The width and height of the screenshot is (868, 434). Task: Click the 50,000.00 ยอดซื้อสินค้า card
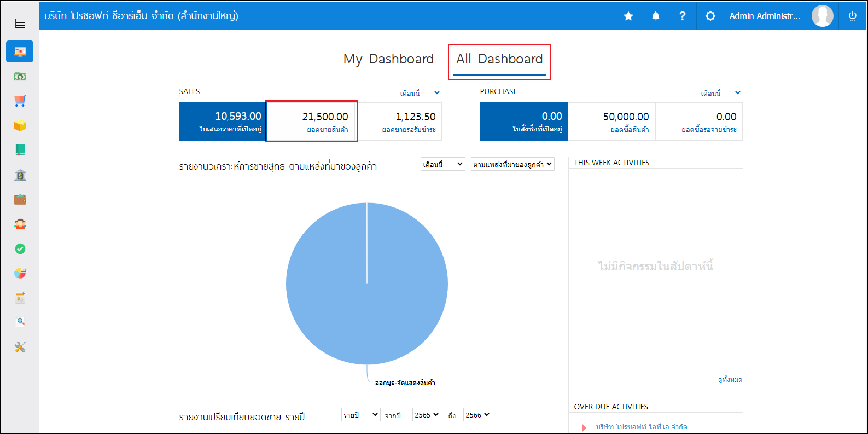point(611,121)
